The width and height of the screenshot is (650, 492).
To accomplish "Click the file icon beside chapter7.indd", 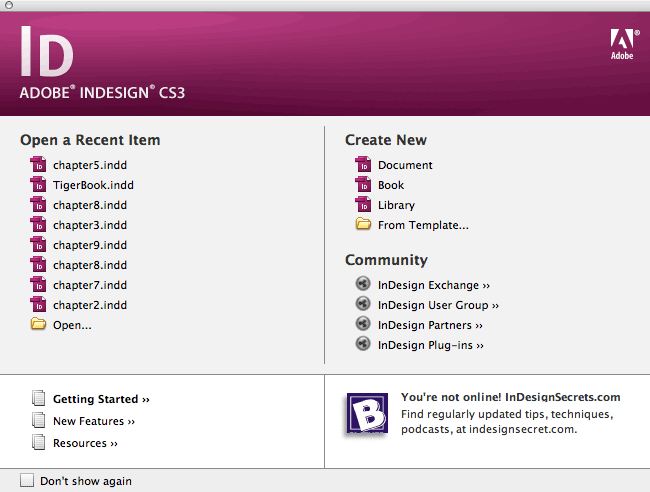I will (38, 285).
